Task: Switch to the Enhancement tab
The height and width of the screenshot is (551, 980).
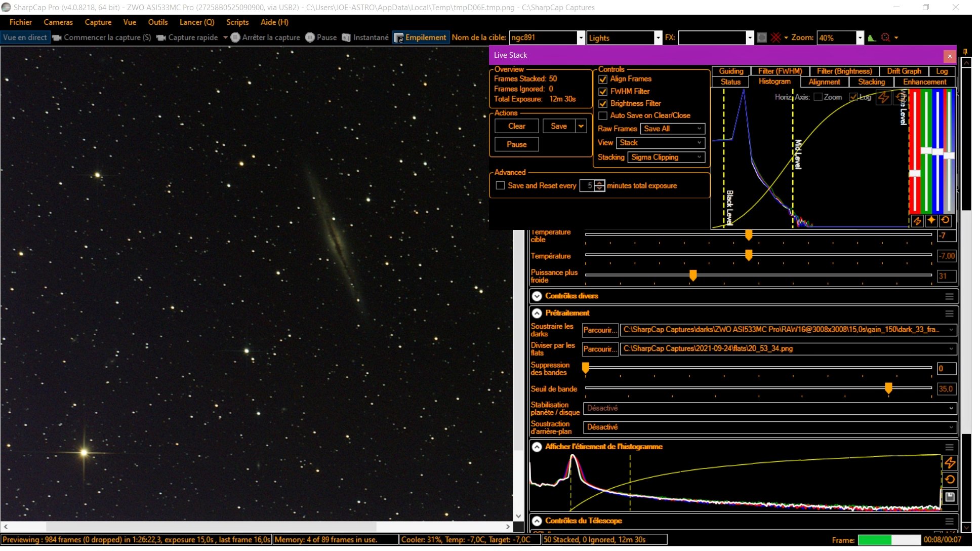Action: tap(924, 82)
